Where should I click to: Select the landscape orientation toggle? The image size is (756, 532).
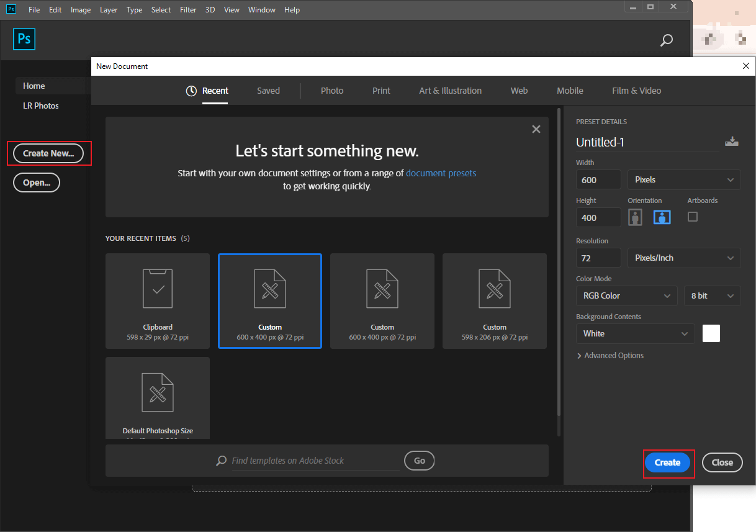click(662, 217)
